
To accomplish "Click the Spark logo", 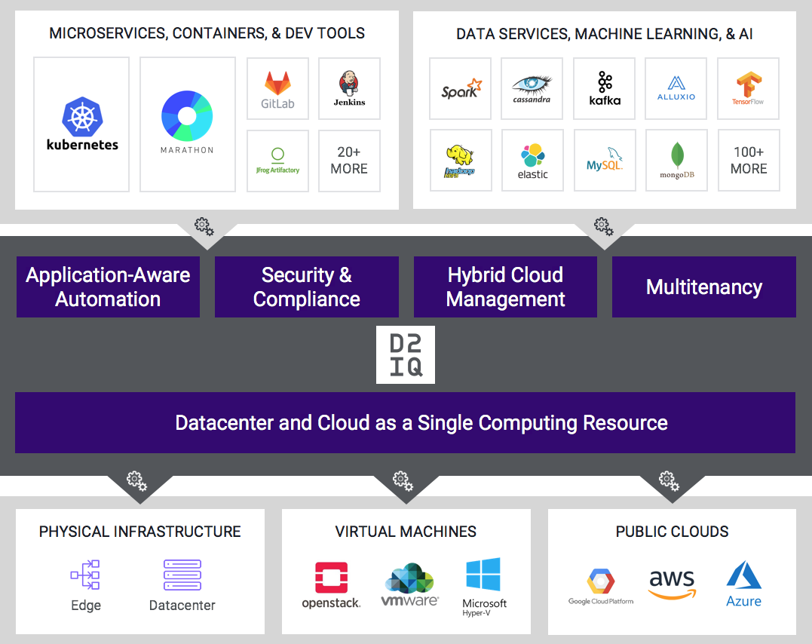I will coord(461,88).
